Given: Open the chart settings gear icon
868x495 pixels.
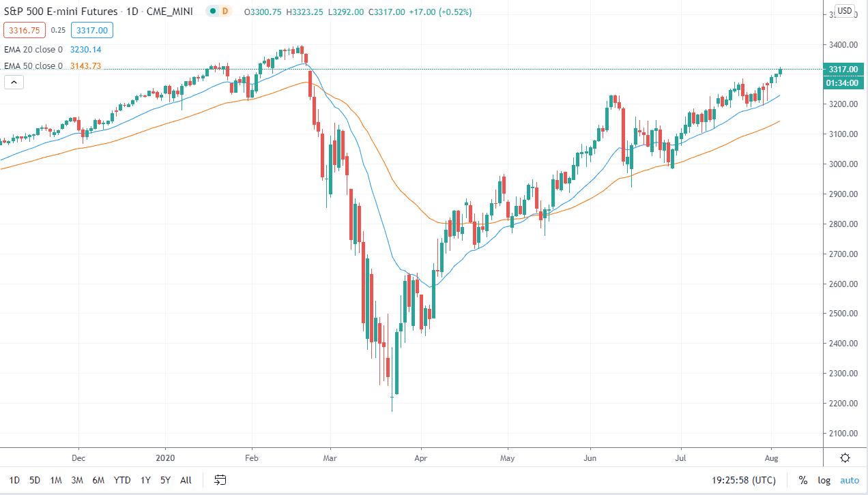Looking at the screenshot, I should [844, 457].
